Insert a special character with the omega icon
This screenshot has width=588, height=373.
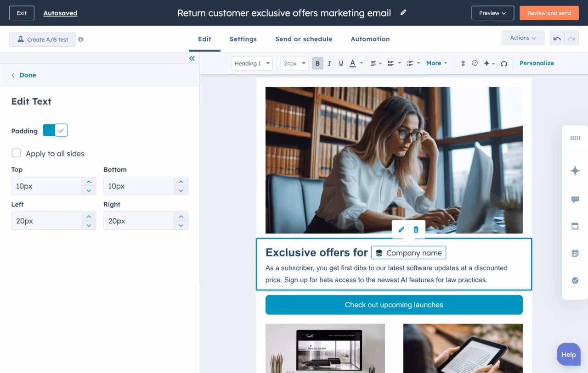[503, 63]
